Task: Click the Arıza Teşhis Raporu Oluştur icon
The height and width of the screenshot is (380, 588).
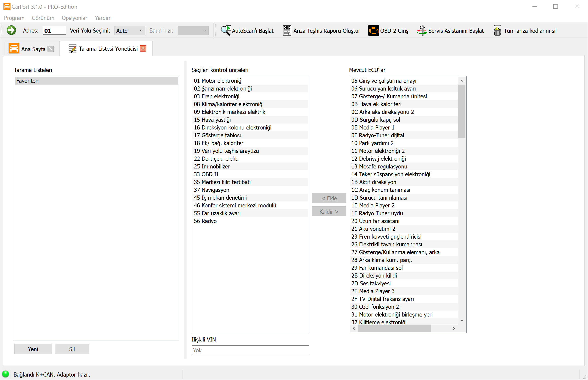Action: pyautogui.click(x=287, y=31)
